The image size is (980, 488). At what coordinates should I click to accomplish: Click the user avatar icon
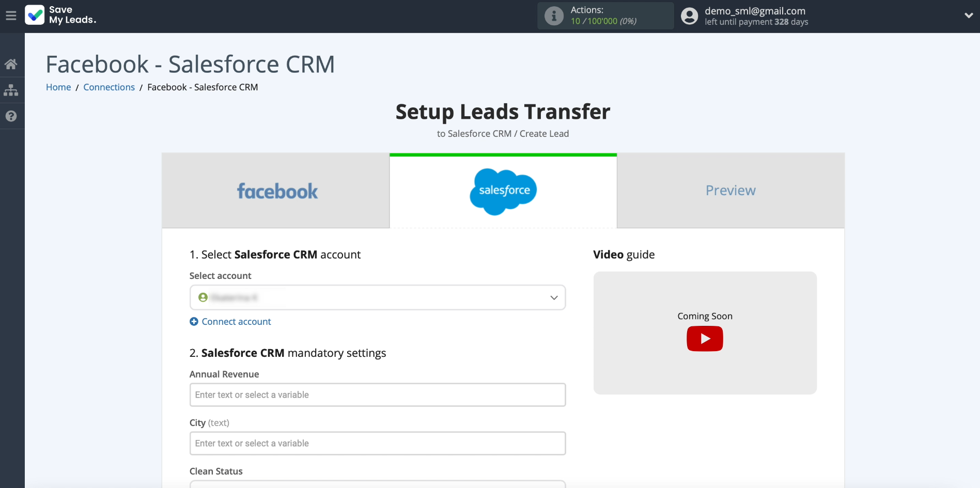point(689,16)
